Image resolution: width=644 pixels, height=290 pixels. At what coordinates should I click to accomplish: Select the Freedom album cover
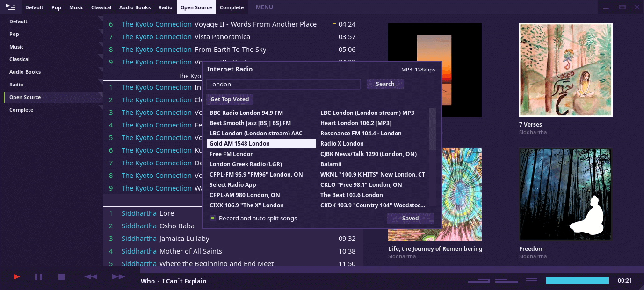pyautogui.click(x=566, y=194)
